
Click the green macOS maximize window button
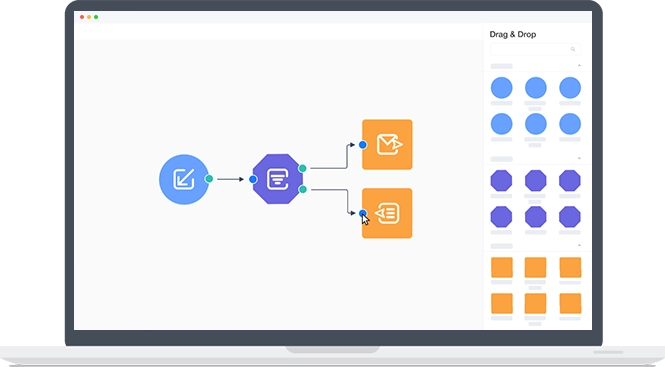point(96,17)
